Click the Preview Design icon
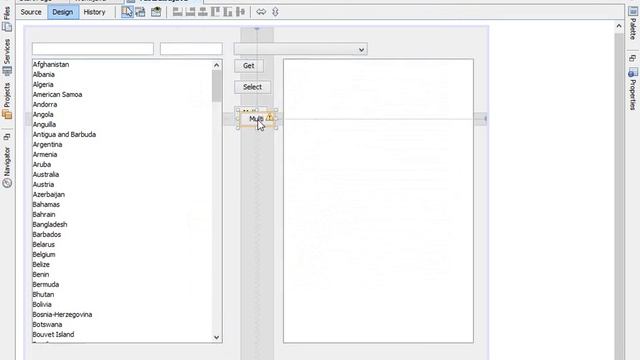Viewport: 640px width, 360px height. pyautogui.click(x=156, y=12)
